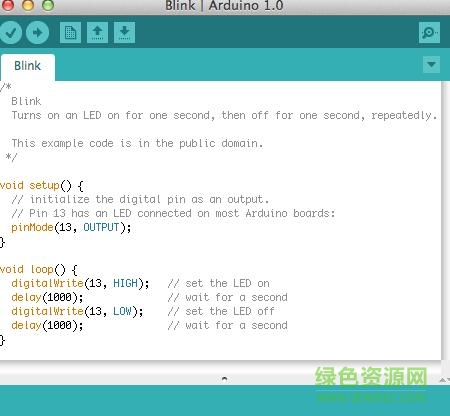This screenshot has width=450, height=416.
Task: Click the Verify checkmark button
Action: pyautogui.click(x=10, y=32)
